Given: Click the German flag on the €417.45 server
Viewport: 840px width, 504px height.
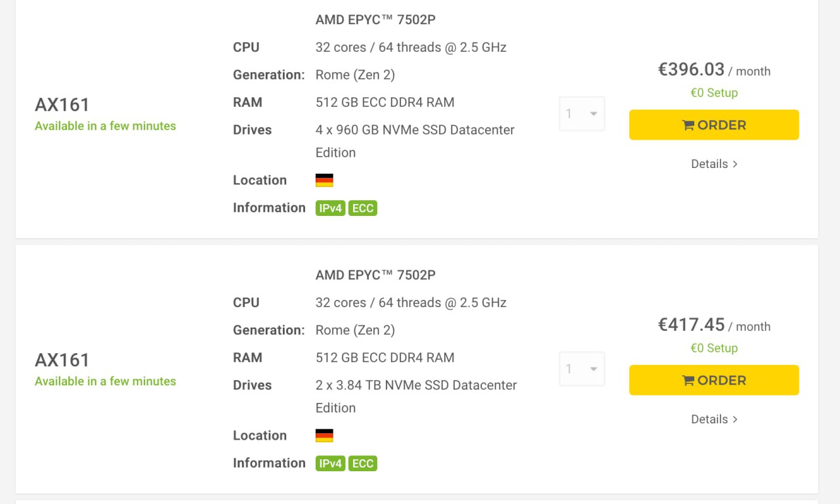Looking at the screenshot, I should click(324, 436).
